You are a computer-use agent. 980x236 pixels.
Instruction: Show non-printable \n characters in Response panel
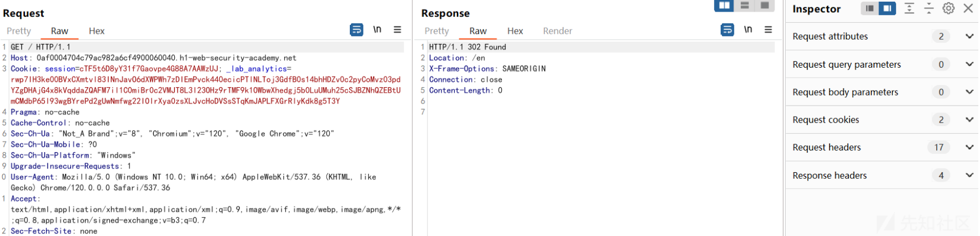tap(748, 29)
